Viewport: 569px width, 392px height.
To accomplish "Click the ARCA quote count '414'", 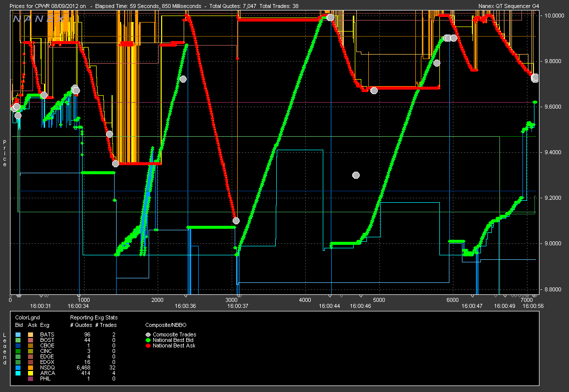I will [x=86, y=373].
